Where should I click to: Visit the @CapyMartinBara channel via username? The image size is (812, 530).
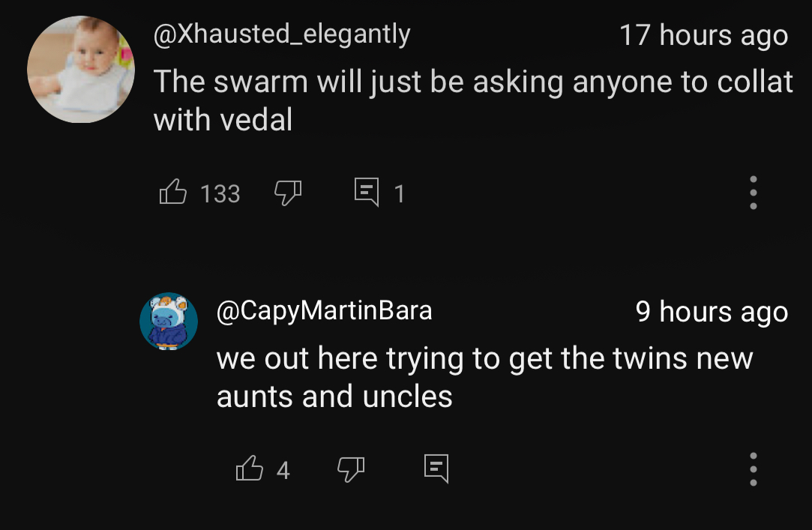point(324,310)
